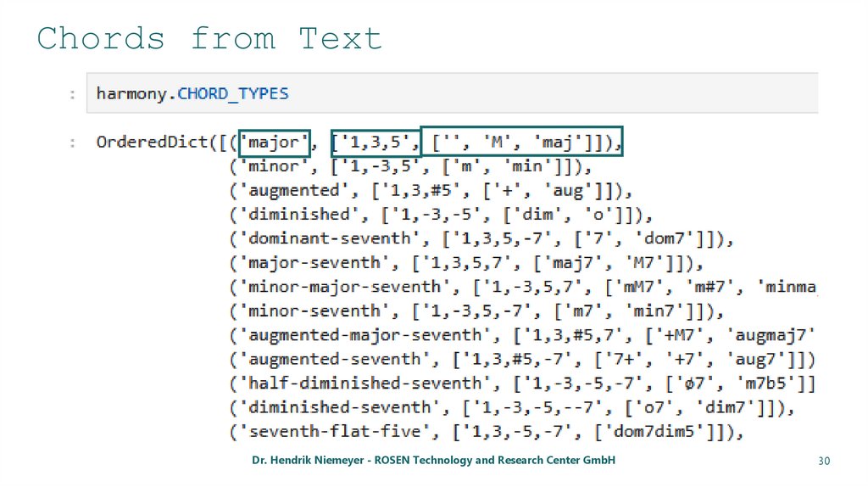
Task: Click the '1,3,5,-7' dominant-seventh intervals
Action: (502, 238)
